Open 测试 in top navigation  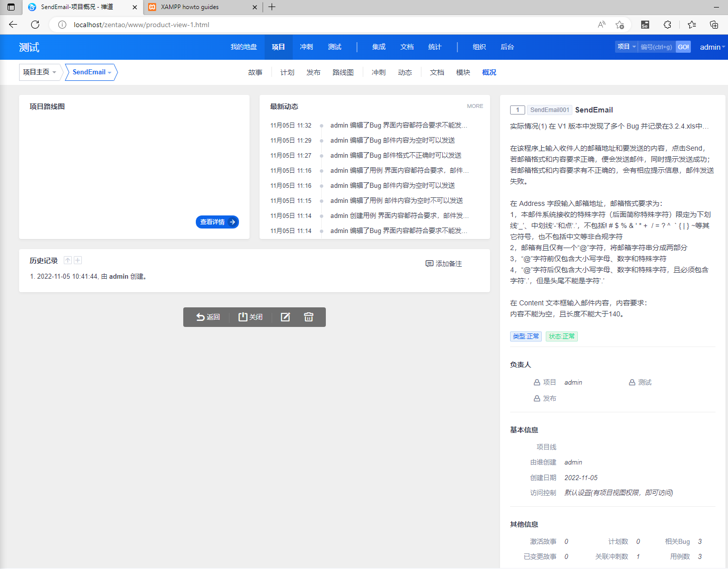[334, 47]
